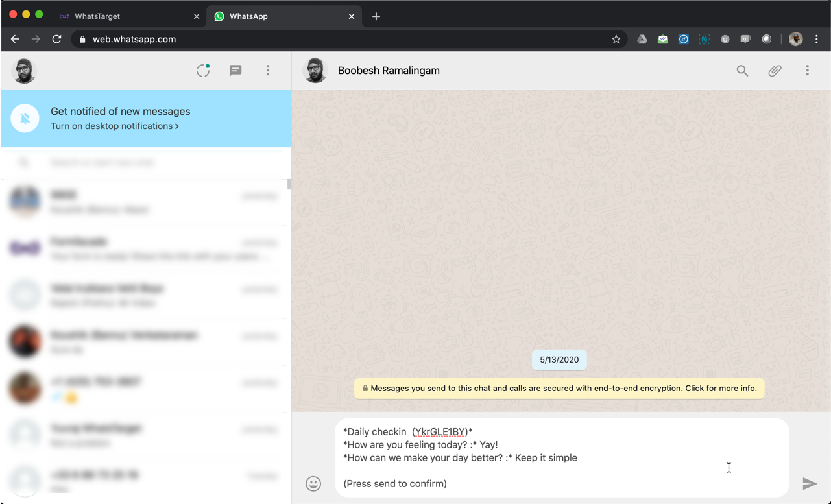Click the send message arrow icon

click(809, 483)
